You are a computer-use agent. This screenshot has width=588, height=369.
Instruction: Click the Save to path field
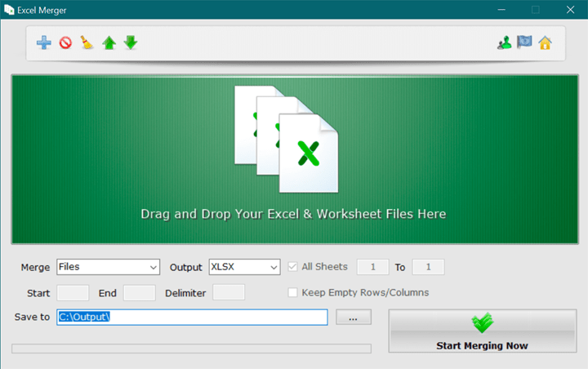coord(192,318)
